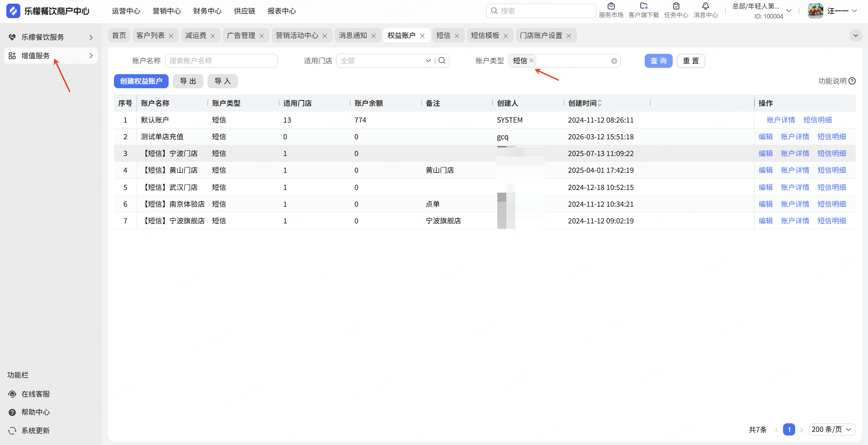Open 客户端下载 in the header
The width and height of the screenshot is (868, 445).
point(644,10)
